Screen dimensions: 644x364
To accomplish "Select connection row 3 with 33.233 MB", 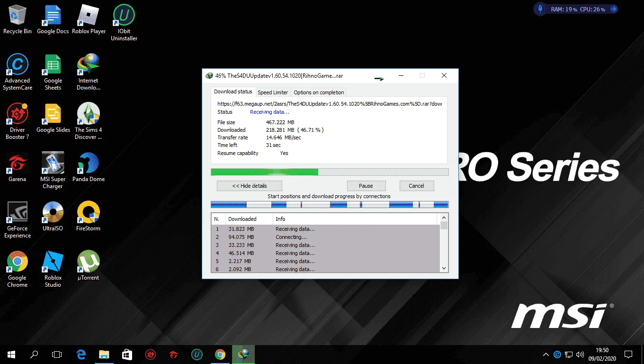I will [326, 245].
